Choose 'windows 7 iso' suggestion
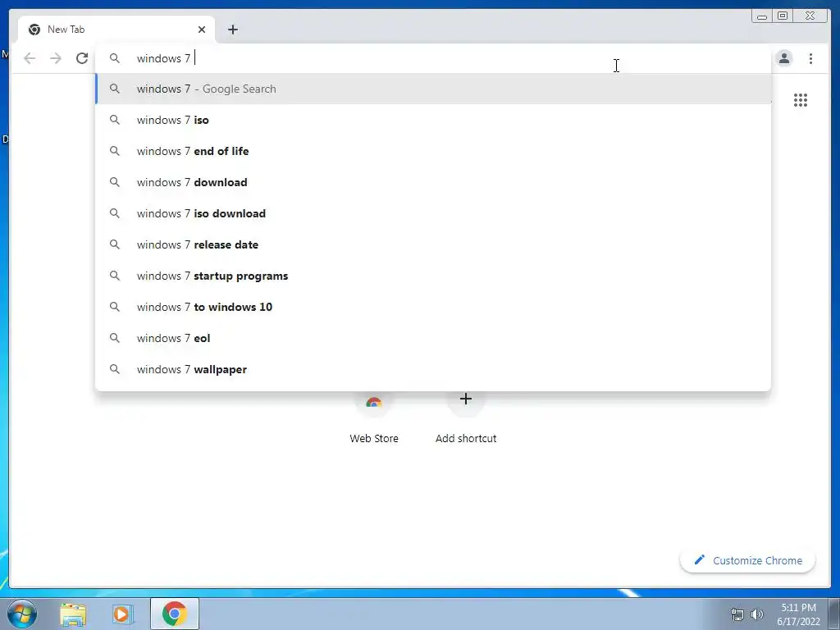The width and height of the screenshot is (840, 630). [433, 120]
